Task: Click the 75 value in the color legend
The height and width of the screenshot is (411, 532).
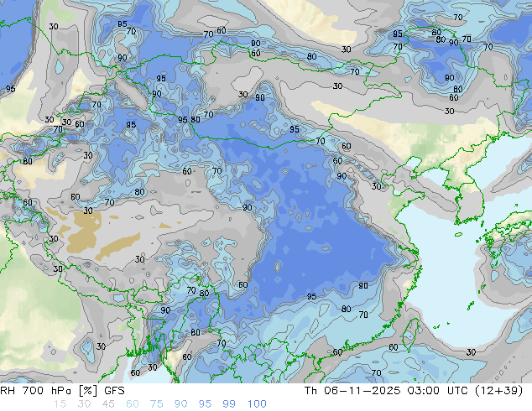Action: point(156,404)
